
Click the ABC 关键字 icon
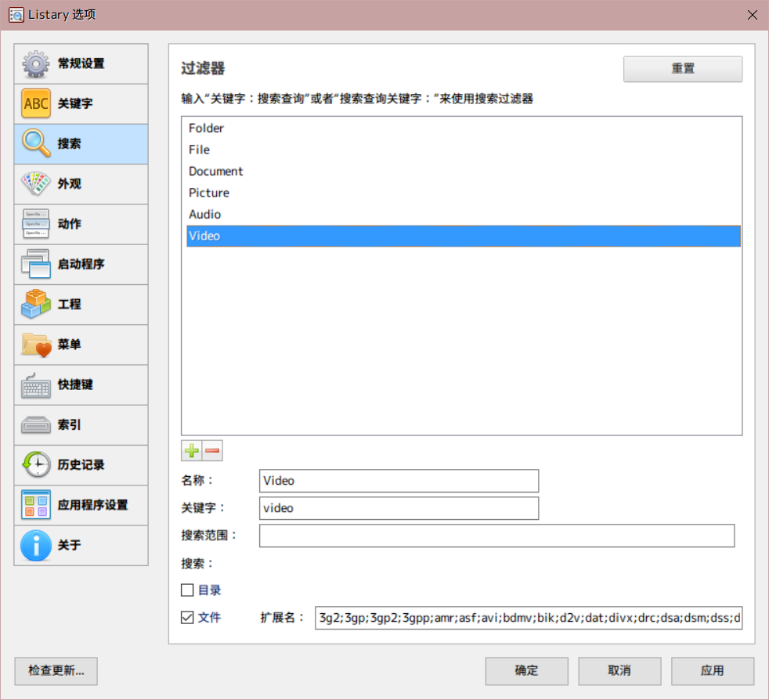(x=36, y=103)
